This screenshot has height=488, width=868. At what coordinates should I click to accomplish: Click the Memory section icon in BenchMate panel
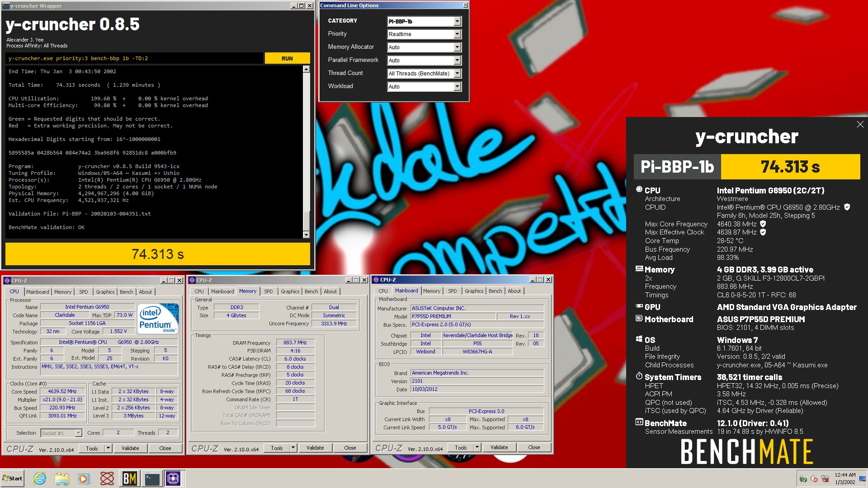click(639, 269)
